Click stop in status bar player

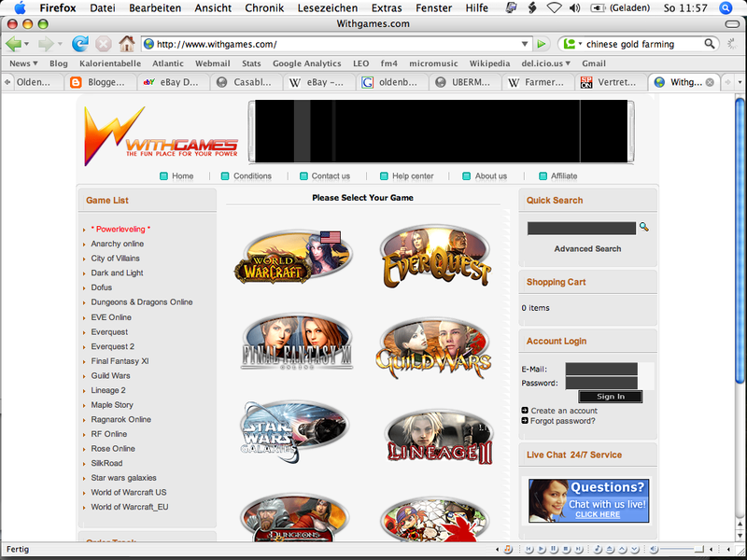pyautogui.click(x=567, y=550)
